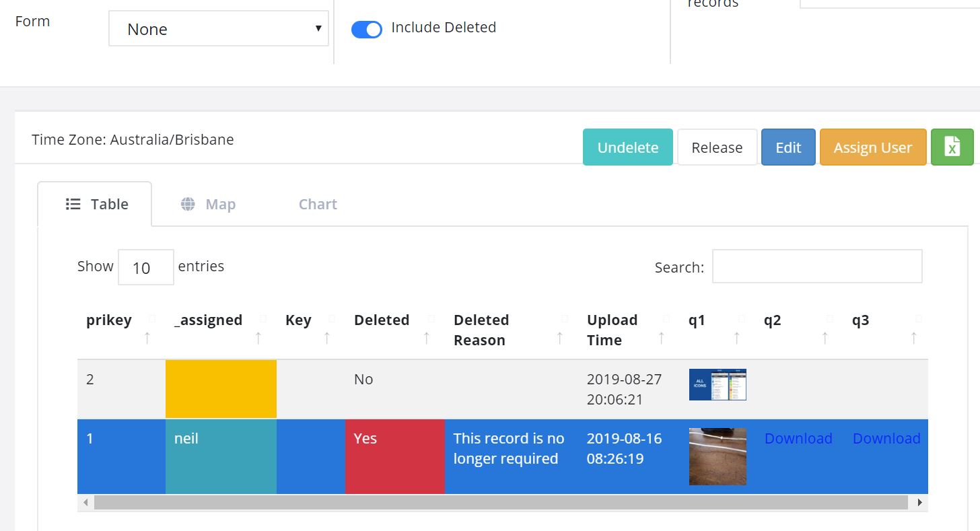Screen dimensions: 980x531
Task: Sort by Deleted column arrow
Action: 426,338
